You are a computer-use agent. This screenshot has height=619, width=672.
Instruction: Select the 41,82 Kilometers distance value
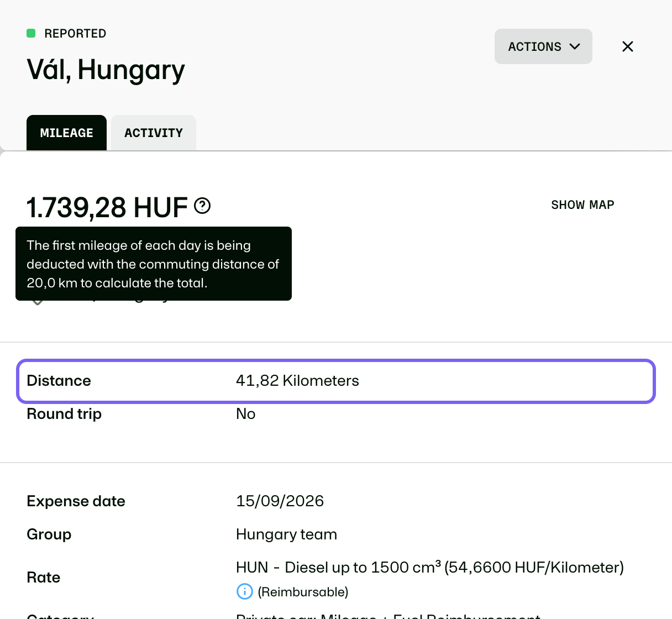point(297,381)
